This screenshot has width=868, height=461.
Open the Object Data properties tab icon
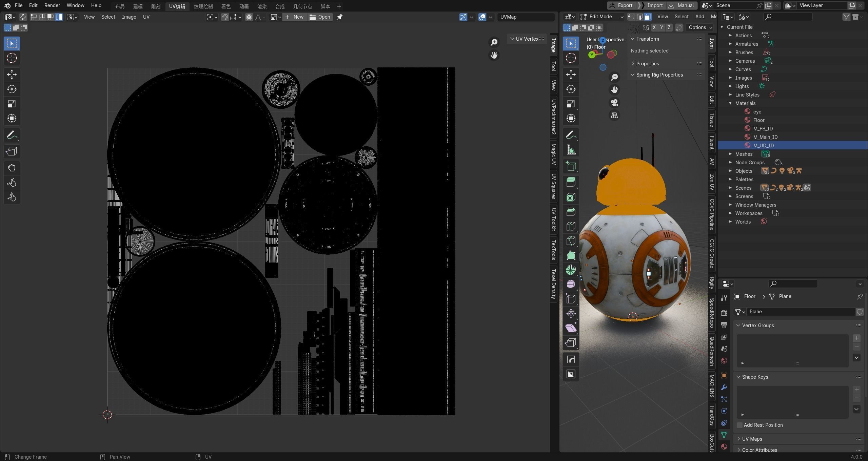(x=724, y=435)
